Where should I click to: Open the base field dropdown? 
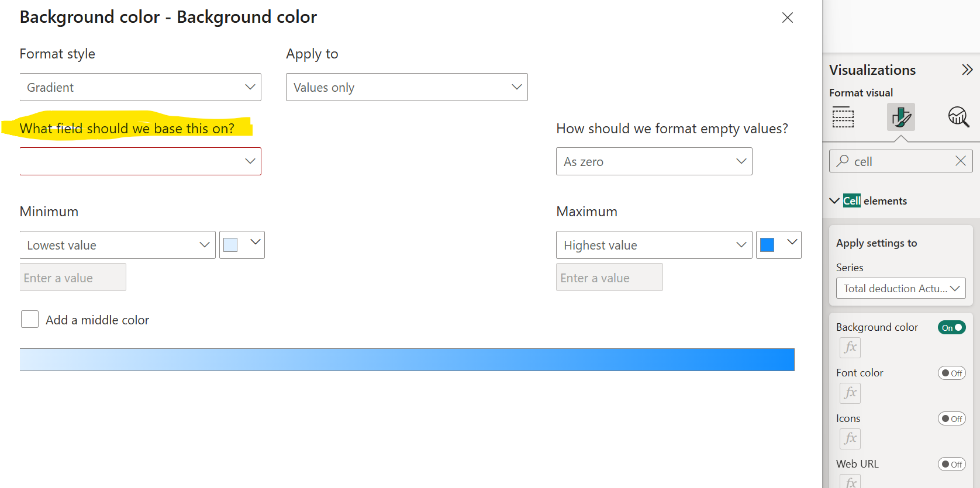tap(140, 161)
